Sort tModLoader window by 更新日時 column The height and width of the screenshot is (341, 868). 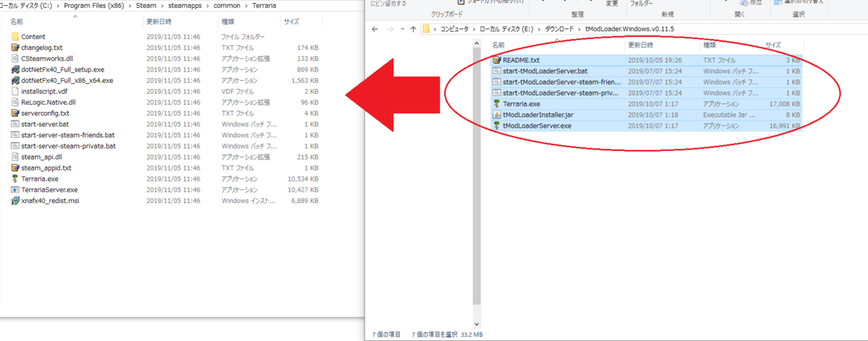(x=642, y=45)
